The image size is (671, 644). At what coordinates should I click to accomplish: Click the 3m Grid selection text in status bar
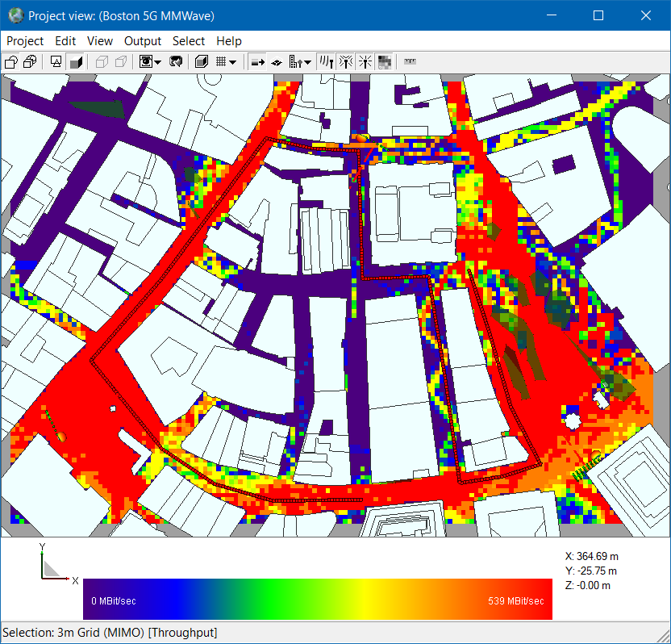point(77,633)
